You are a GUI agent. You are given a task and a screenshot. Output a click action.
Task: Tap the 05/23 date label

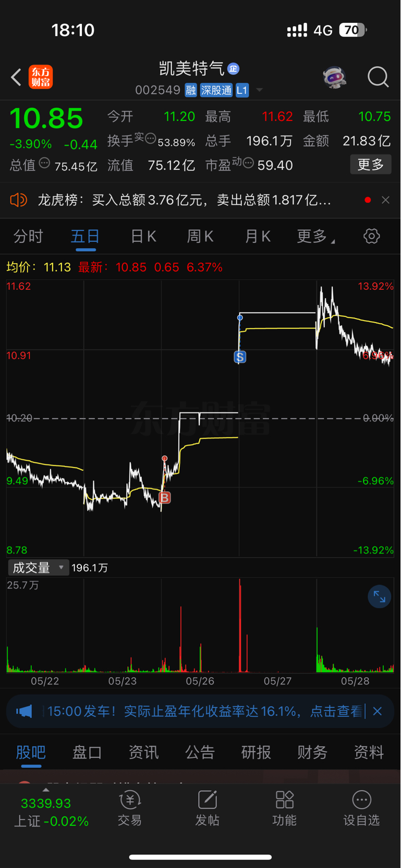(x=123, y=681)
